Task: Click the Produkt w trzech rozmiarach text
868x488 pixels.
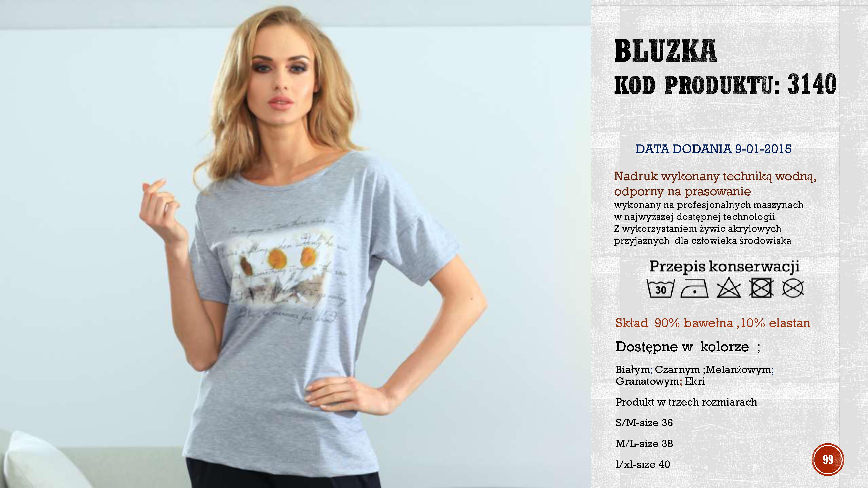Action: [686, 402]
